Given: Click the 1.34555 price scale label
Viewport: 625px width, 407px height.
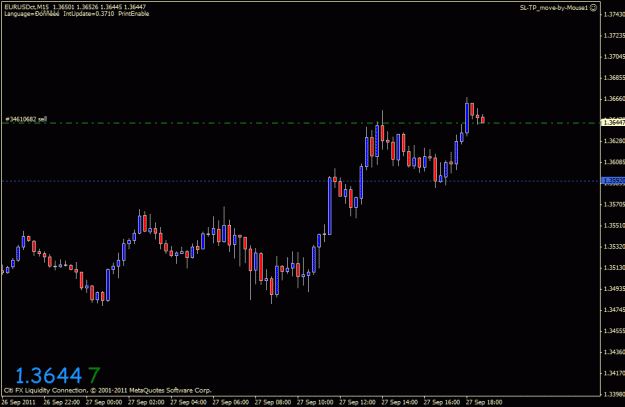Looking at the screenshot, I should [x=614, y=331].
